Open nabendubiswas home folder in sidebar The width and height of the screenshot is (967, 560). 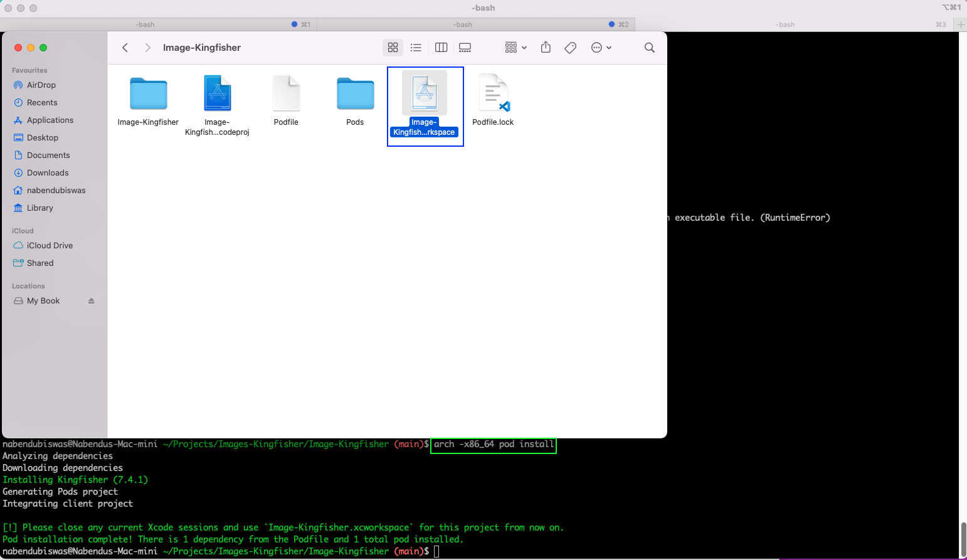[x=56, y=191]
